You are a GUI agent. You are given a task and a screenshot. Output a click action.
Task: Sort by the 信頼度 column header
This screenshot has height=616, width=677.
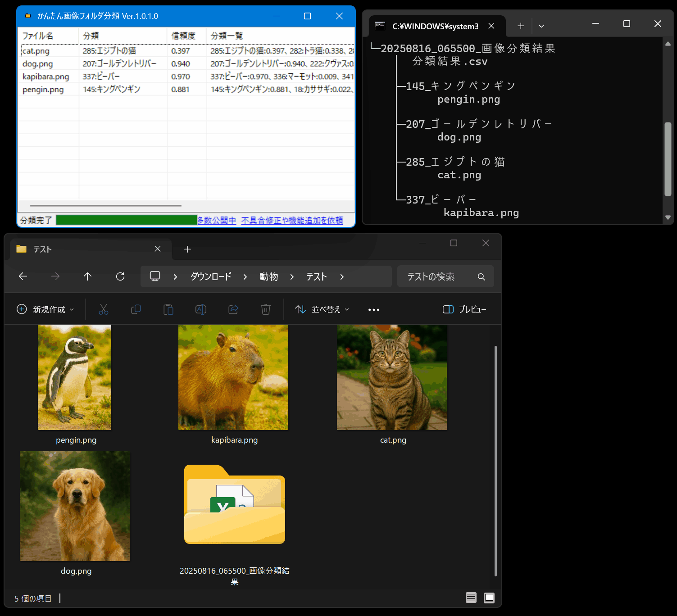[x=186, y=36]
